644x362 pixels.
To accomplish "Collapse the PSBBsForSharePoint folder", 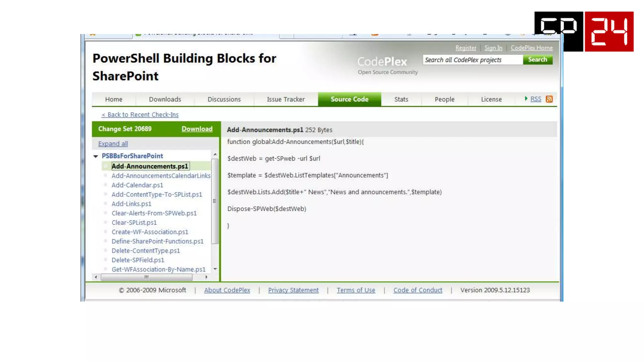I will point(96,156).
